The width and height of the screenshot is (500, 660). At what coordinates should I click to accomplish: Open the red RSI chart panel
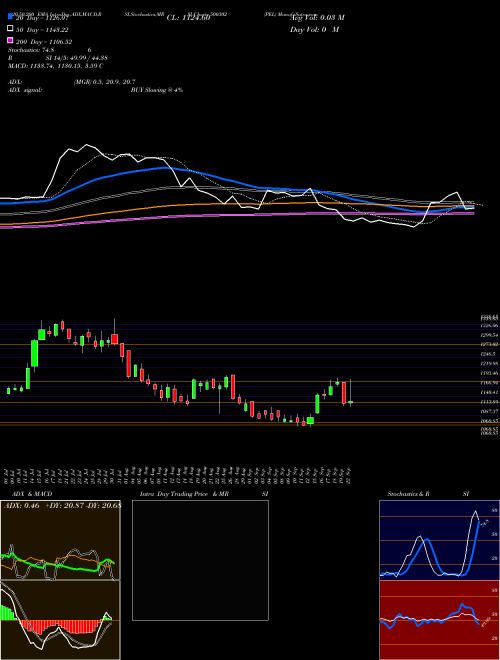click(x=439, y=620)
